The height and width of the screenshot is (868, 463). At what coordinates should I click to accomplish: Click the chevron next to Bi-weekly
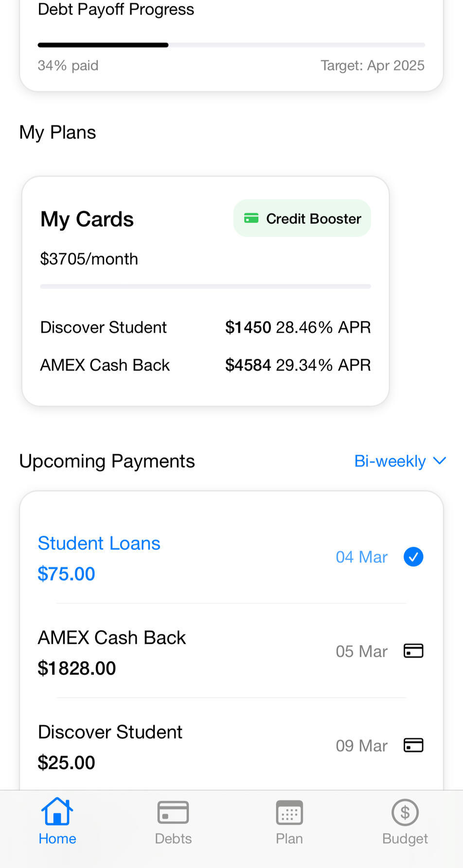click(x=440, y=461)
